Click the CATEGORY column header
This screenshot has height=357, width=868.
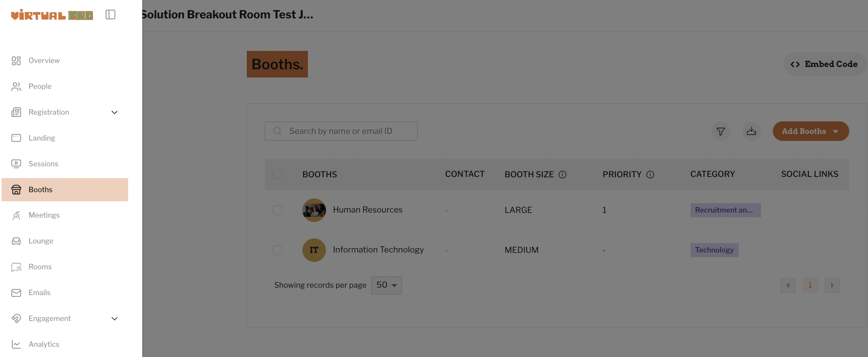coord(713,174)
